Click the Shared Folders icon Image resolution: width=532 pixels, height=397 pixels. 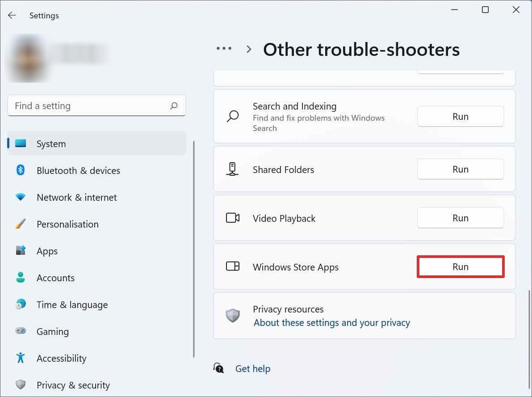[x=232, y=169]
